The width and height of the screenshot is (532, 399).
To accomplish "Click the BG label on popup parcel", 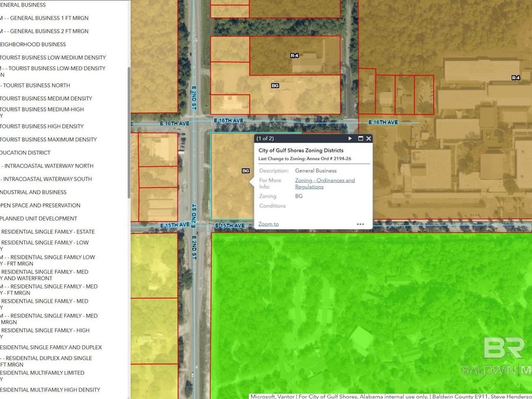I will tap(246, 170).
